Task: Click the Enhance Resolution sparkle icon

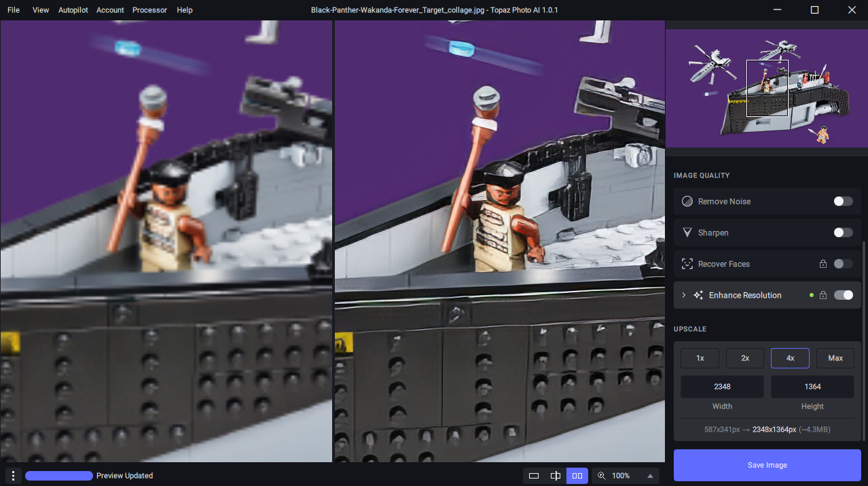Action: pyautogui.click(x=698, y=295)
